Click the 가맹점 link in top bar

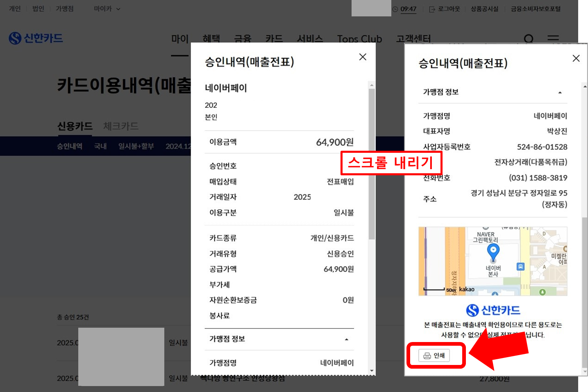click(65, 9)
